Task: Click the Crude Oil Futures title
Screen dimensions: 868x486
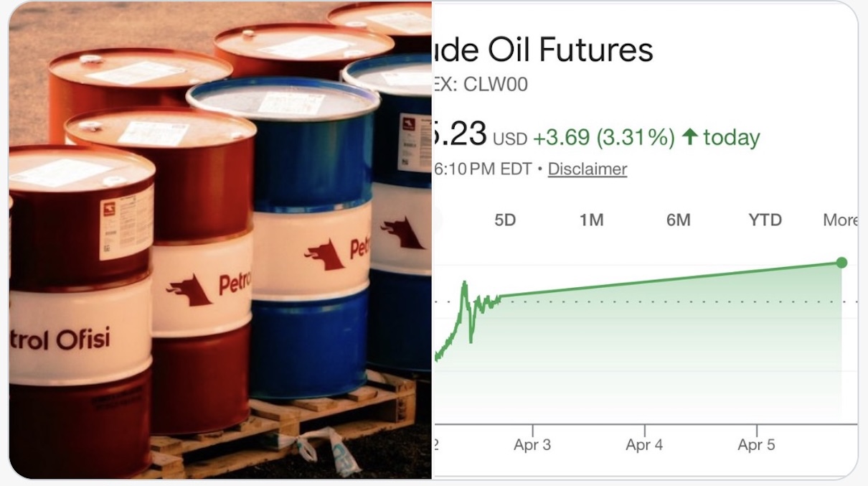Action: (x=544, y=50)
